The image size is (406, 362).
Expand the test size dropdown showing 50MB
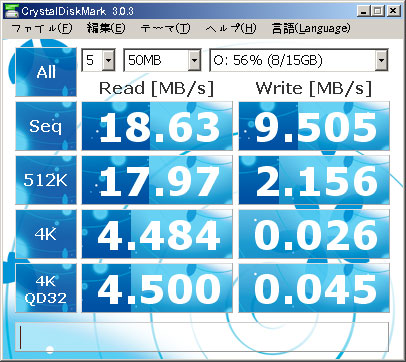194,60
